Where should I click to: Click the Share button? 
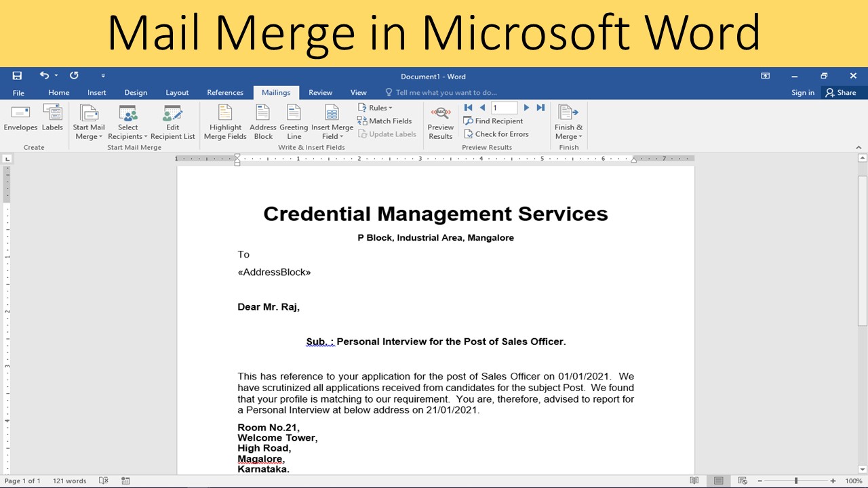pyautogui.click(x=841, y=92)
